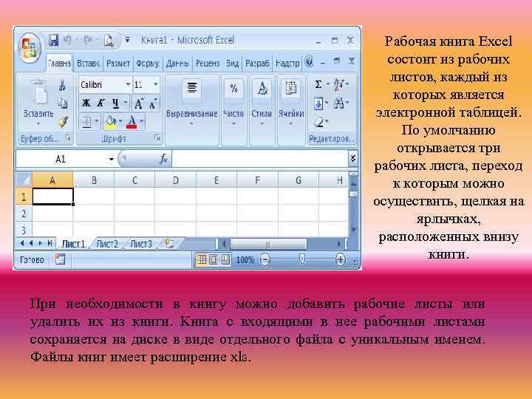The height and width of the screenshot is (399, 532).
Task: Decrease font size with small A
Action: [153, 103]
